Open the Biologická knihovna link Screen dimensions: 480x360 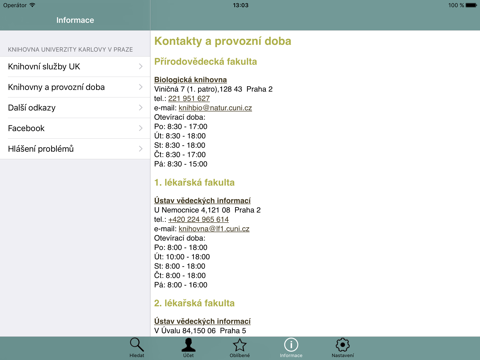190,80
